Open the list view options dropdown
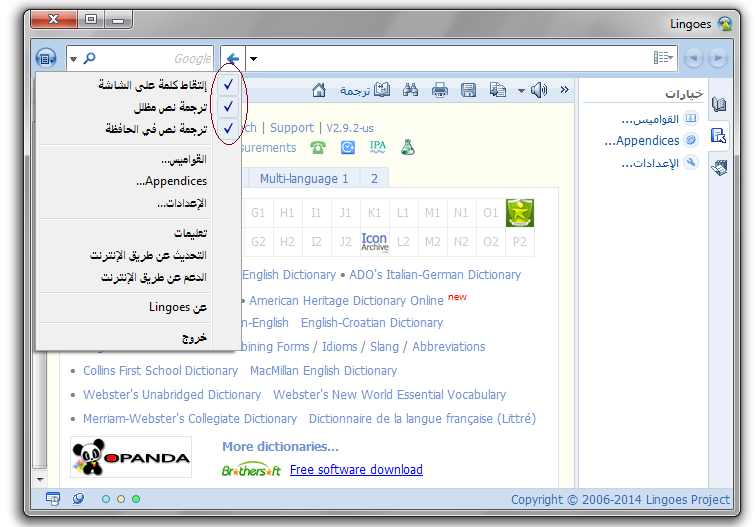This screenshot has height=527, width=756. pyautogui.click(x=663, y=58)
